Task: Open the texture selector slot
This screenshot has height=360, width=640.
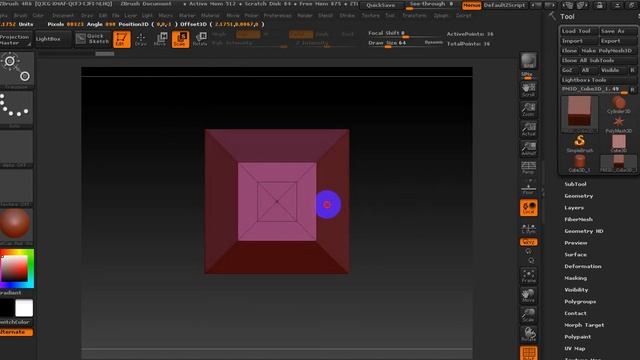Action: click(x=16, y=186)
